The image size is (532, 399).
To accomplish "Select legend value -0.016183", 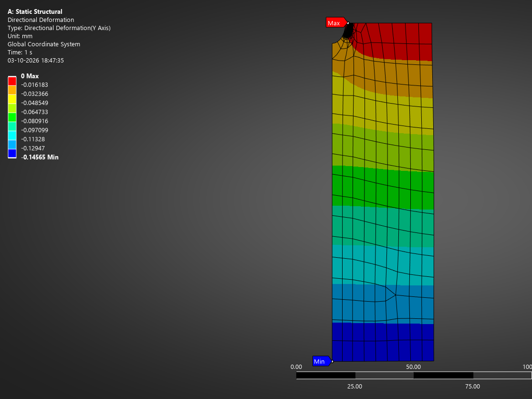I will tap(35, 85).
